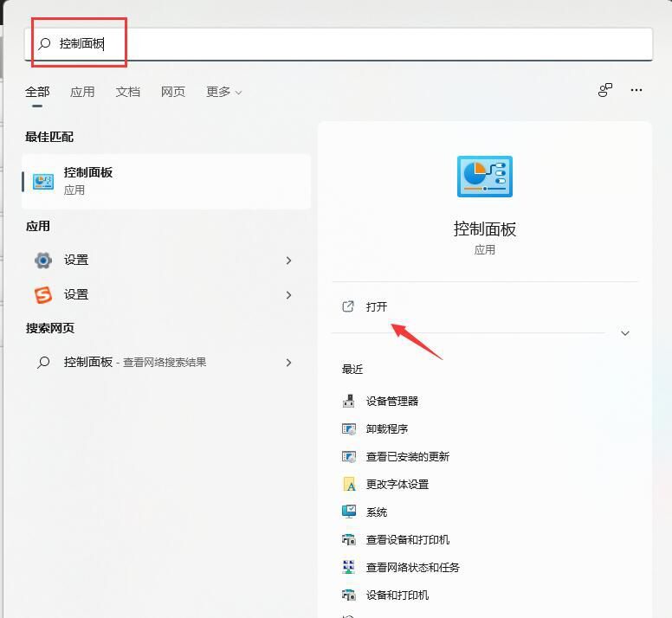Switch to the 文档 tab
Viewport: 672px width, 618px height.
coord(127,92)
